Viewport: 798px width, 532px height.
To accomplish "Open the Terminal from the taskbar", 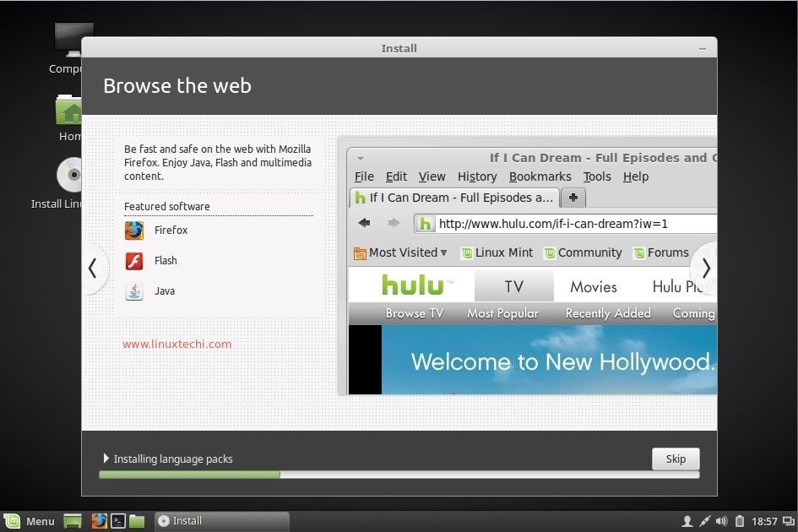I will point(118,521).
